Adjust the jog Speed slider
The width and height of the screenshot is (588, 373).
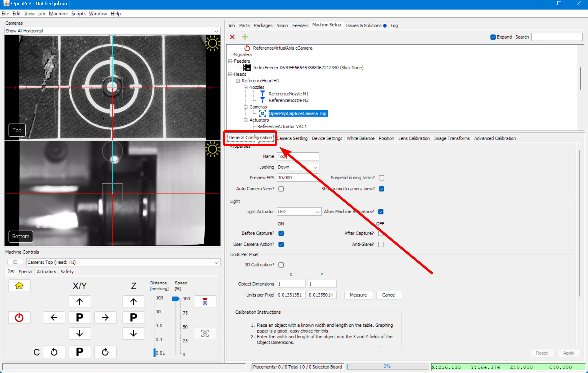point(175,298)
